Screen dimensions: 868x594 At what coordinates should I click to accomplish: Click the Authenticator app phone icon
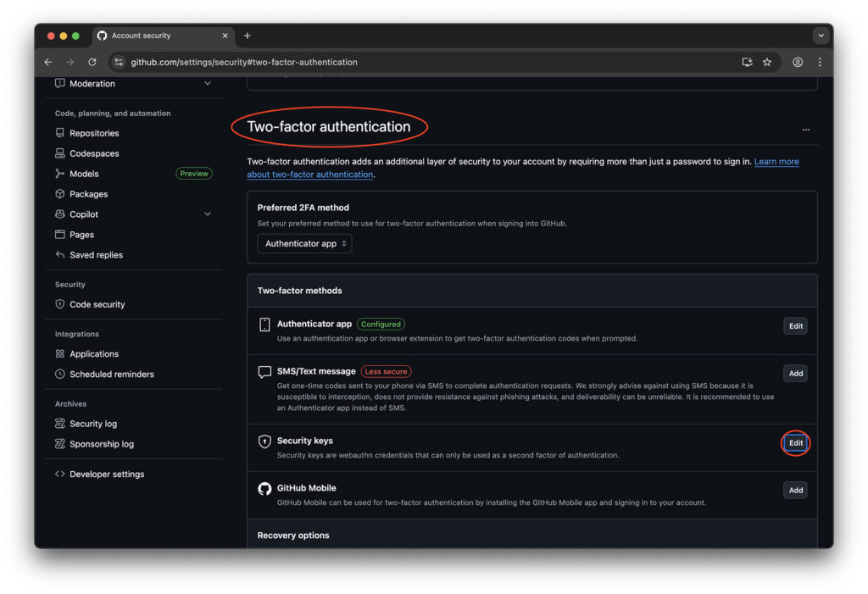pos(264,325)
